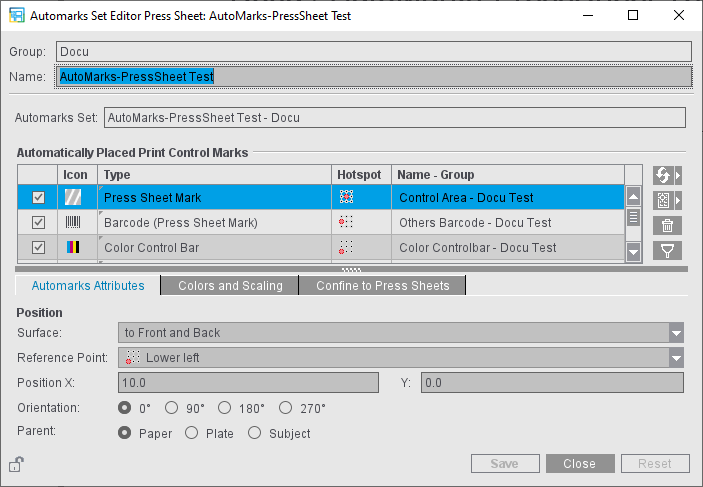Open the Reference Point dropdown
Image resolution: width=703 pixels, height=487 pixels.
676,358
